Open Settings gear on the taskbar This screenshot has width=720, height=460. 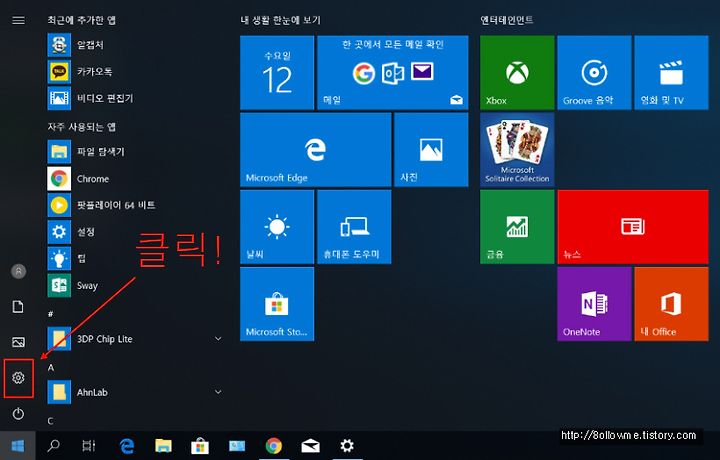coord(347,445)
